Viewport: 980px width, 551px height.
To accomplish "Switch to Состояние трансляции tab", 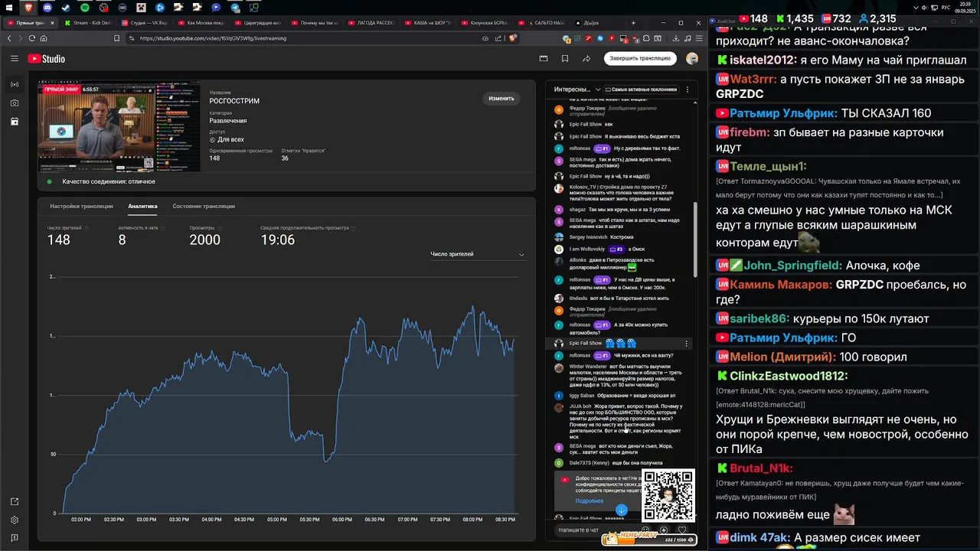I will point(204,206).
